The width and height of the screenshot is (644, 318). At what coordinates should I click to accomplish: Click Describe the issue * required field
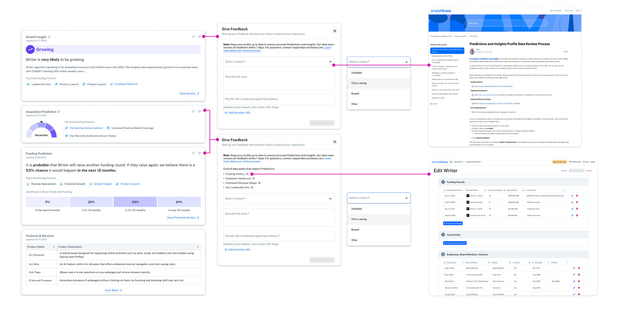[279, 217]
